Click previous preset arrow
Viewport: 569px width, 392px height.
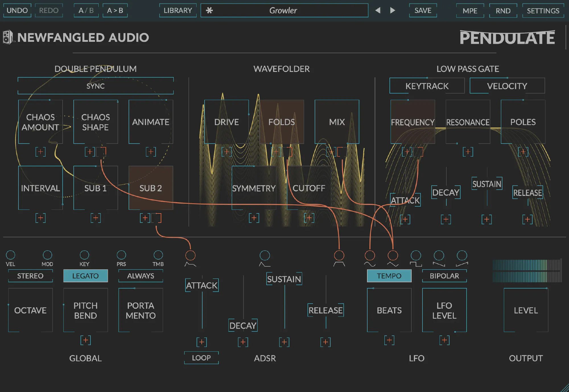pos(378,11)
